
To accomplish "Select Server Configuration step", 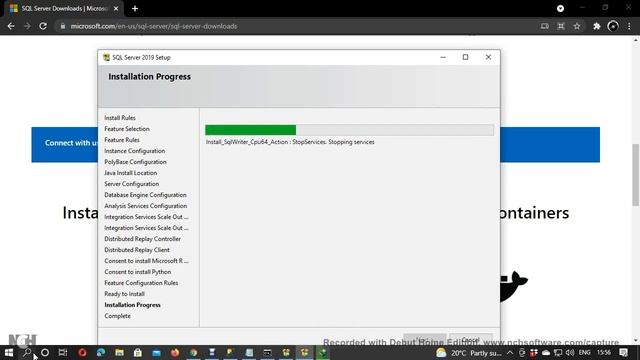I will click(131, 184).
